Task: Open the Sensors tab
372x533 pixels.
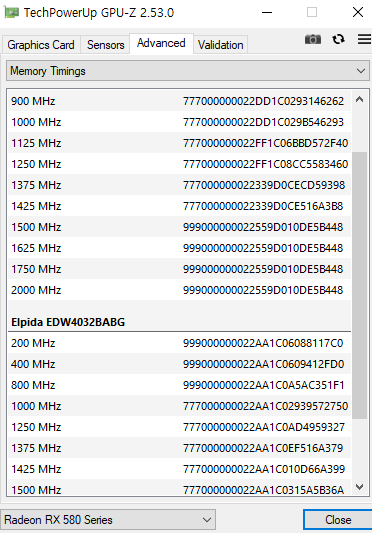Action: [x=105, y=45]
